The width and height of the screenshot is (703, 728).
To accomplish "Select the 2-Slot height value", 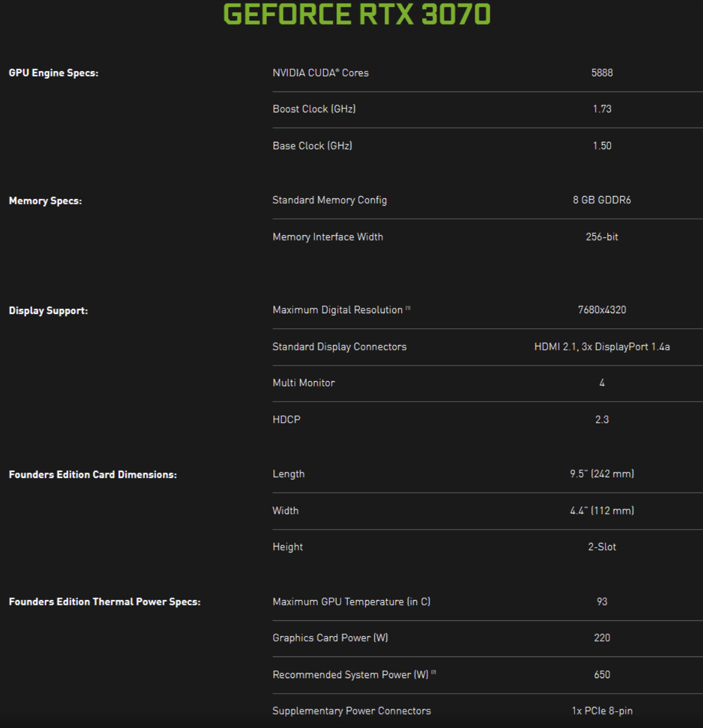I will [602, 547].
